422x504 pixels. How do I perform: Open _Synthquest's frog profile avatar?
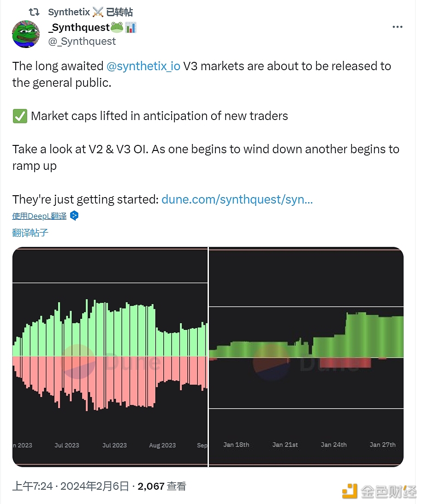(x=26, y=34)
